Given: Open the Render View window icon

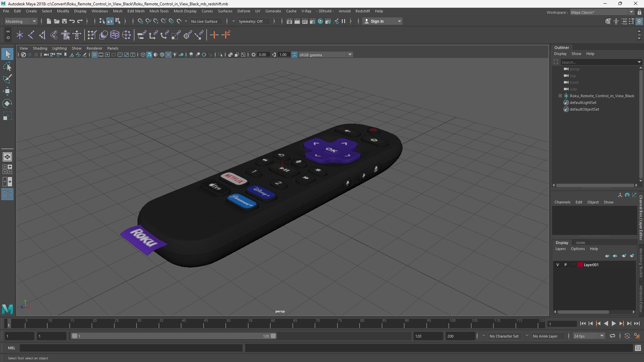Looking at the screenshot, I should pyautogui.click(x=289, y=21).
